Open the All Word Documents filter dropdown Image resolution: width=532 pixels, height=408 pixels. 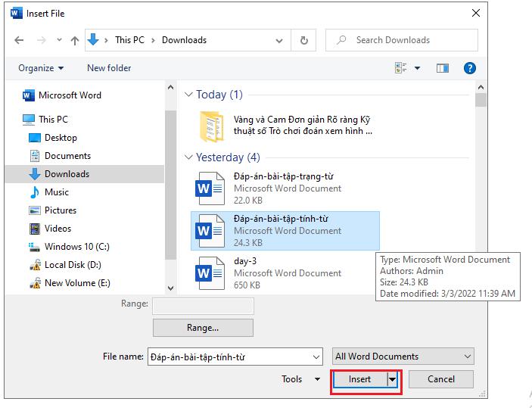(x=403, y=357)
